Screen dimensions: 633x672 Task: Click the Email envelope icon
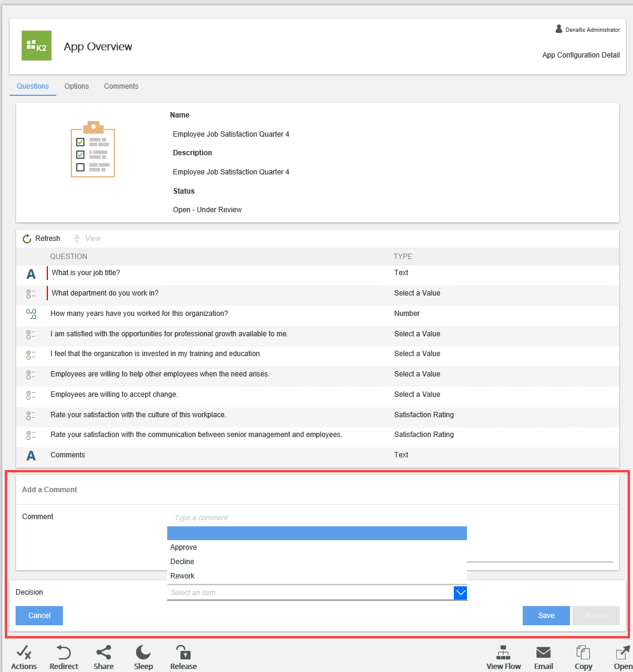[x=544, y=652]
